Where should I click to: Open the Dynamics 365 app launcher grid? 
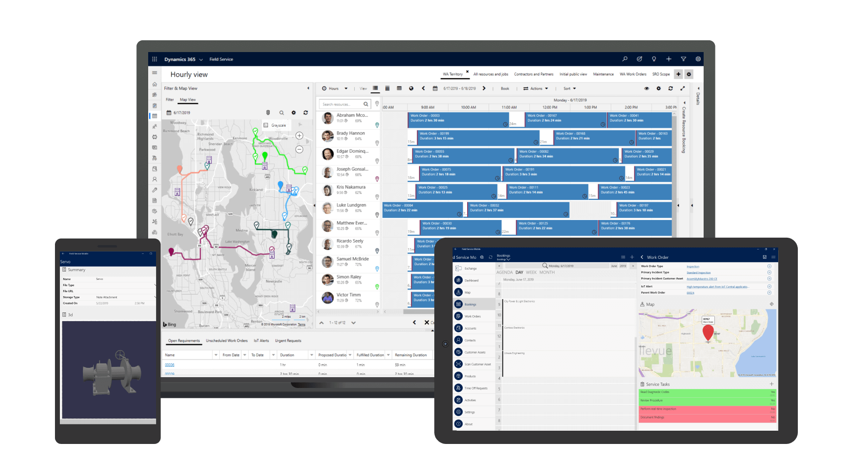pos(155,59)
